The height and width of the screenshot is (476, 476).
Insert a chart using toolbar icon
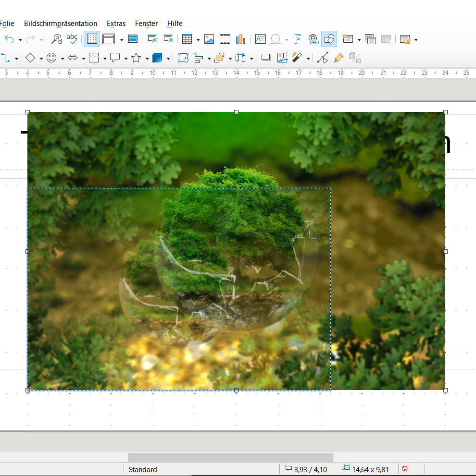(x=240, y=39)
